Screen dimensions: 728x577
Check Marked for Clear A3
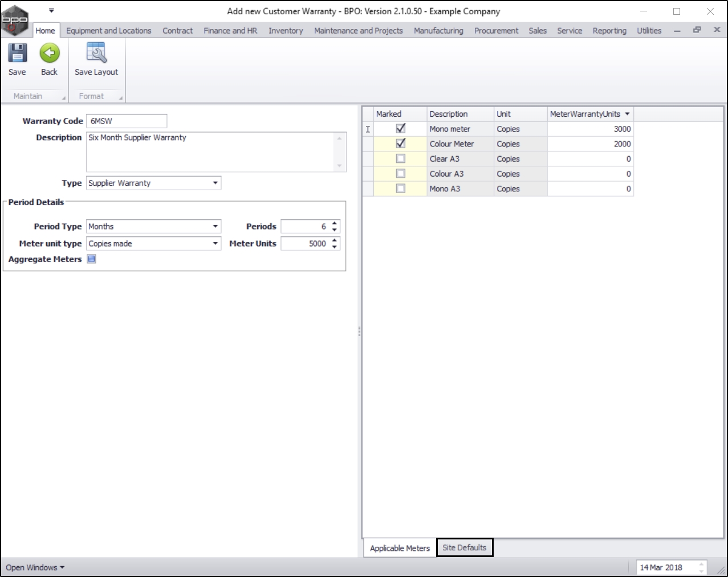pyautogui.click(x=401, y=159)
